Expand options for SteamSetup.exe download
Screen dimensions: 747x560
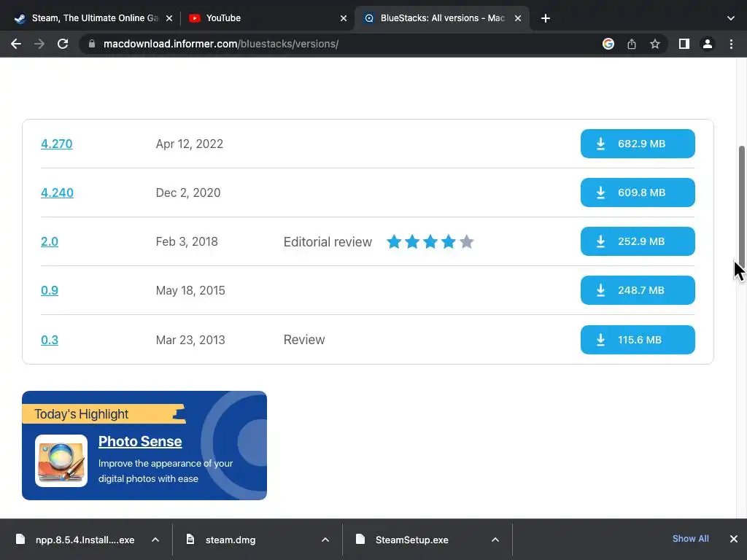(x=495, y=540)
